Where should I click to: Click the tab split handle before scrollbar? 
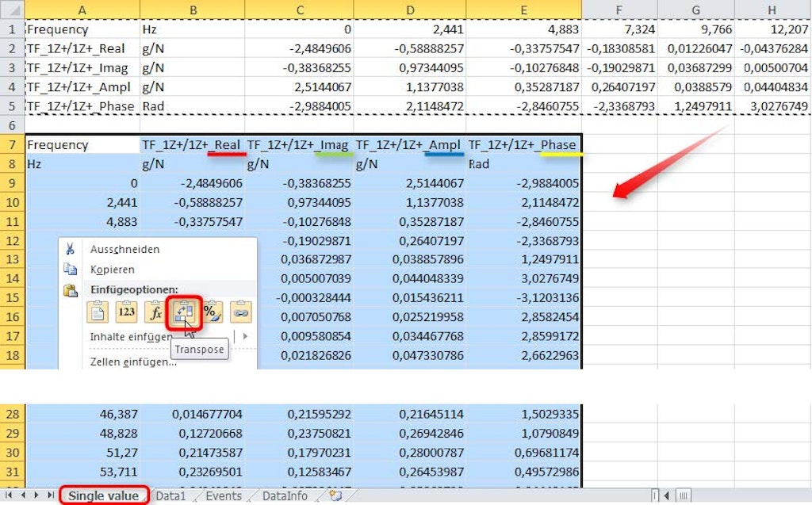pyautogui.click(x=655, y=496)
